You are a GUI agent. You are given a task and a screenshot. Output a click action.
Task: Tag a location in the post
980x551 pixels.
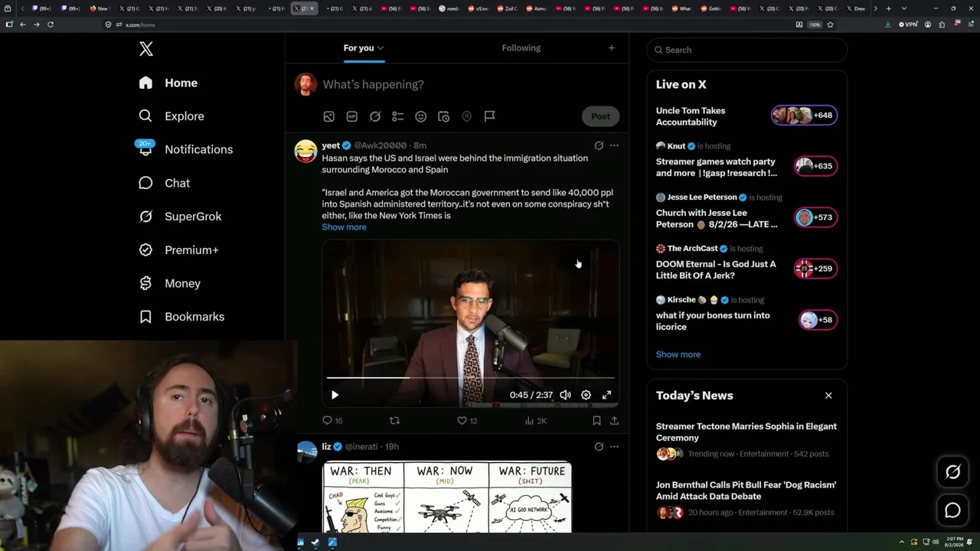click(466, 116)
